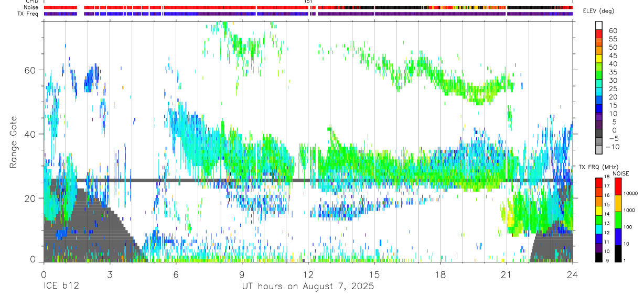Click the 'Range Gate' y-axis label

click(x=14, y=142)
